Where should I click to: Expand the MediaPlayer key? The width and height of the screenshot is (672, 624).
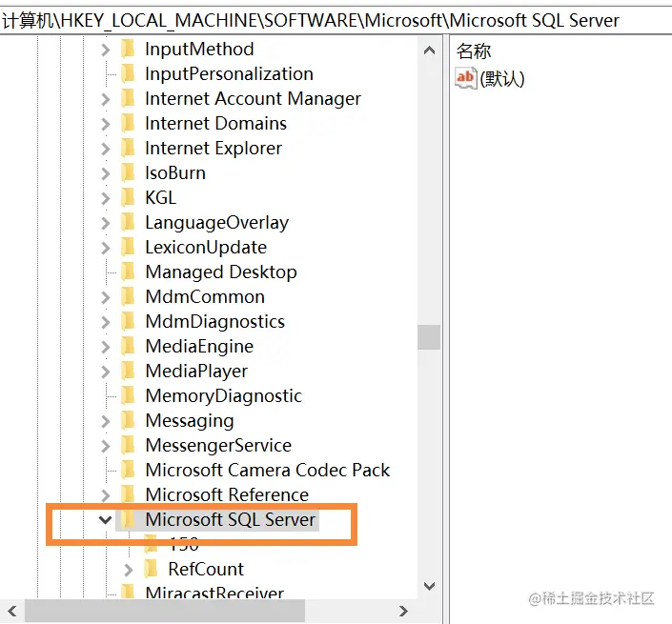click(106, 372)
